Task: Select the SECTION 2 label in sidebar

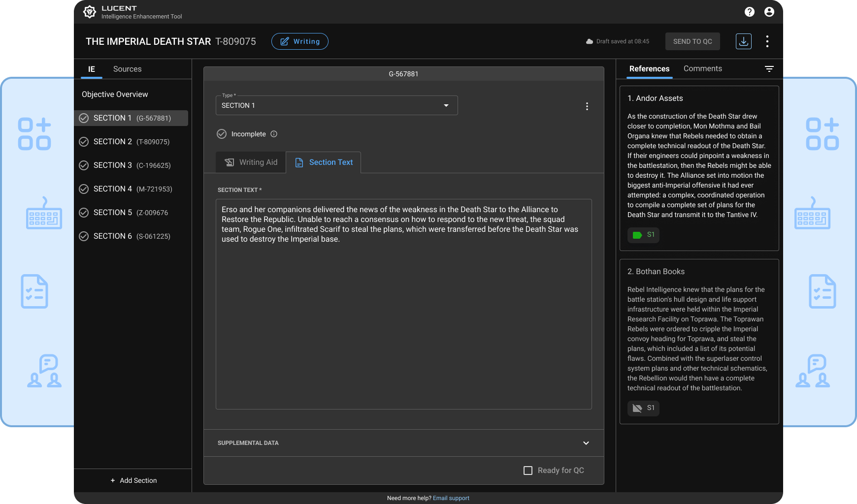Action: 113,142
